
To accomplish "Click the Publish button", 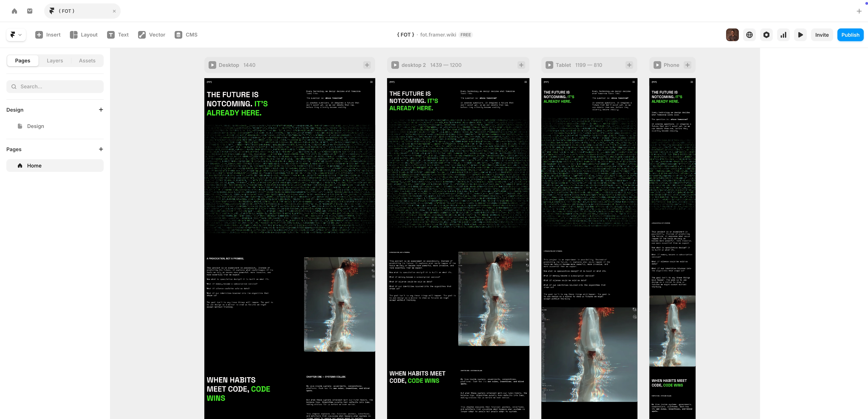I will 850,35.
